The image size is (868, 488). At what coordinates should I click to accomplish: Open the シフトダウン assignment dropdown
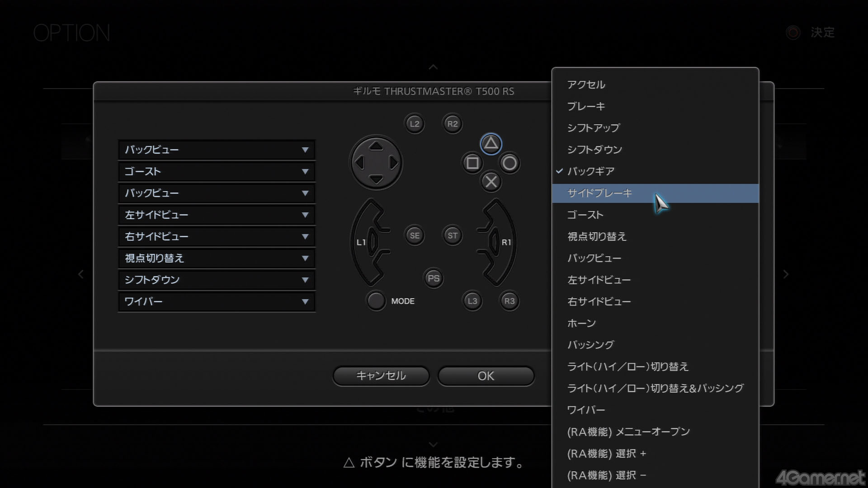(x=217, y=280)
